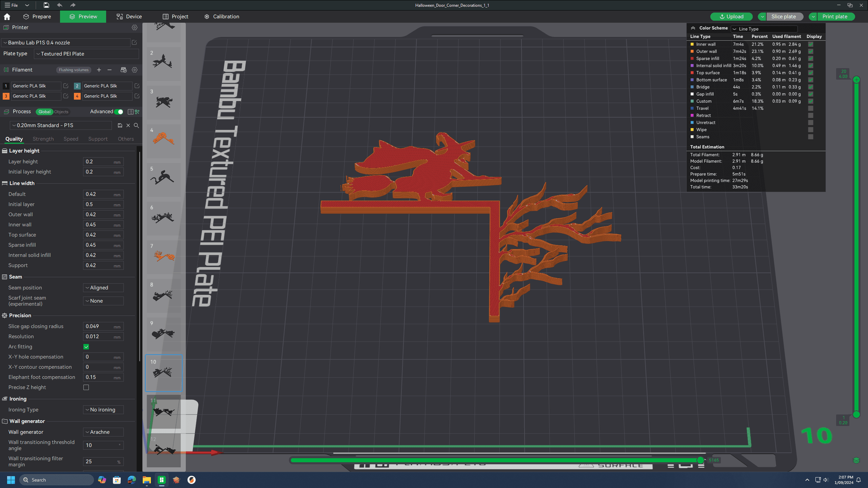This screenshot has height=488, width=868.
Task: Click the Slice plate button
Action: pyautogui.click(x=783, y=16)
